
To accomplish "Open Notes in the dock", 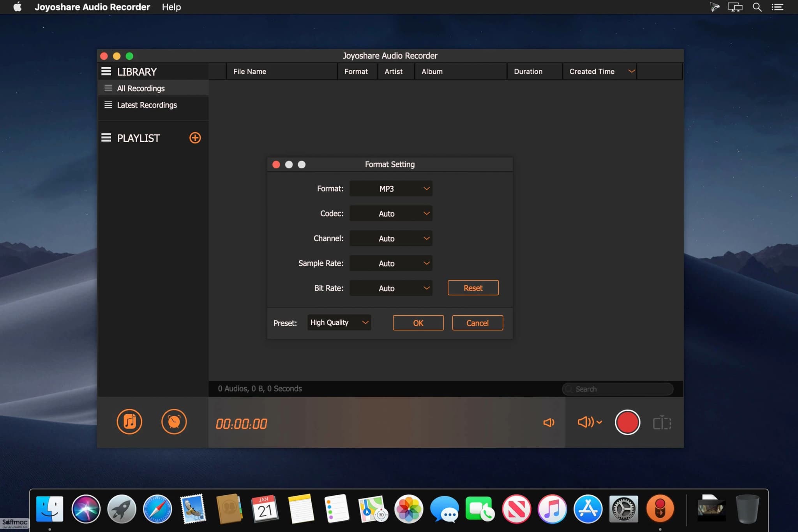I will (301, 509).
